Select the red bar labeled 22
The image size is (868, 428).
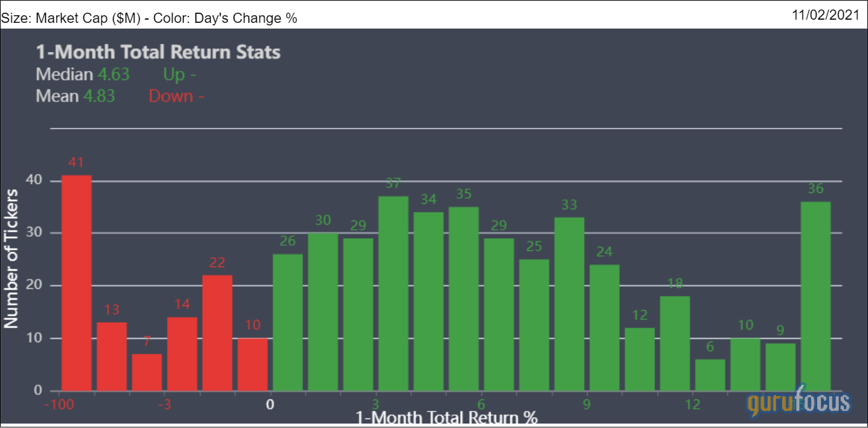pos(217,333)
